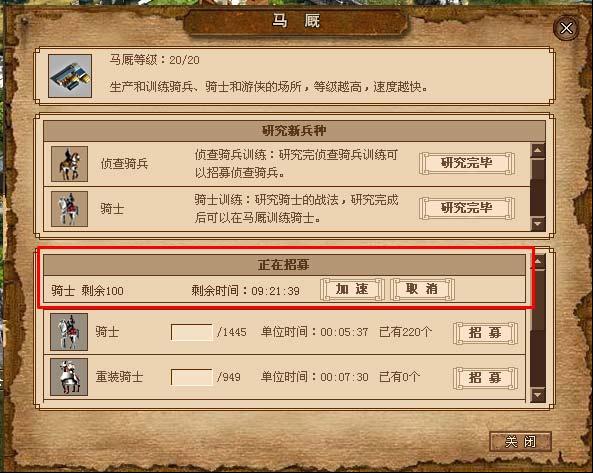Click research list scrollbar up arrow
The image size is (593, 473).
click(538, 150)
